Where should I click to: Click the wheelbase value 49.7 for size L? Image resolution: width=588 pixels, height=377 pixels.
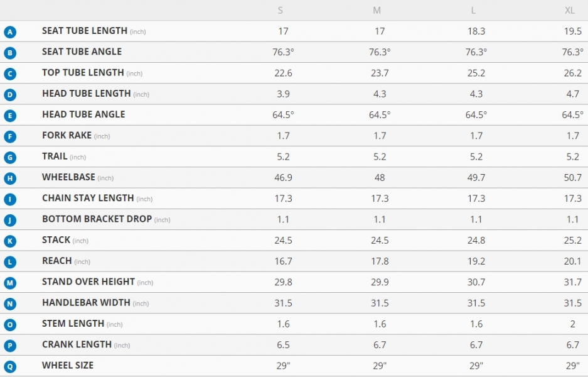point(476,178)
